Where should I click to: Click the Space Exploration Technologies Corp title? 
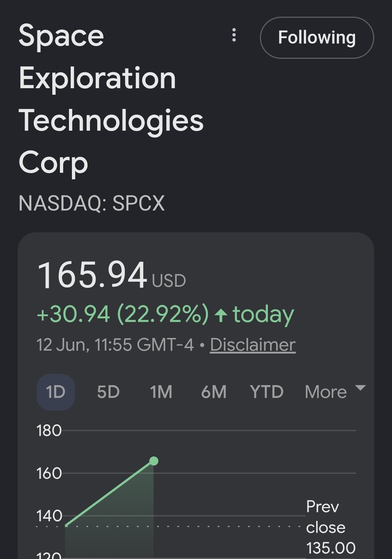[111, 99]
